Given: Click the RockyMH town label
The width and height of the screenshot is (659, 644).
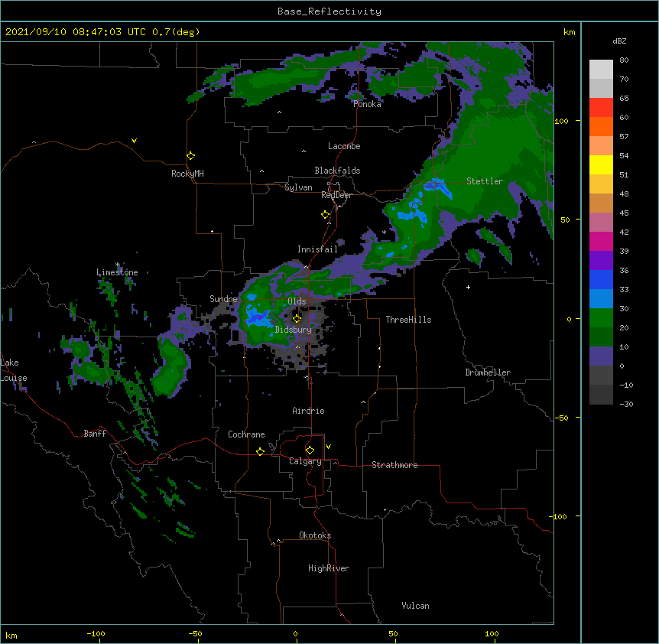Looking at the screenshot, I should click(187, 174).
